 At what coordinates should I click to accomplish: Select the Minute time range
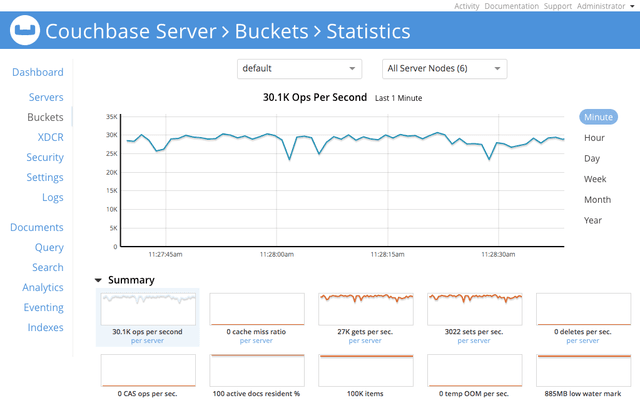[598, 117]
